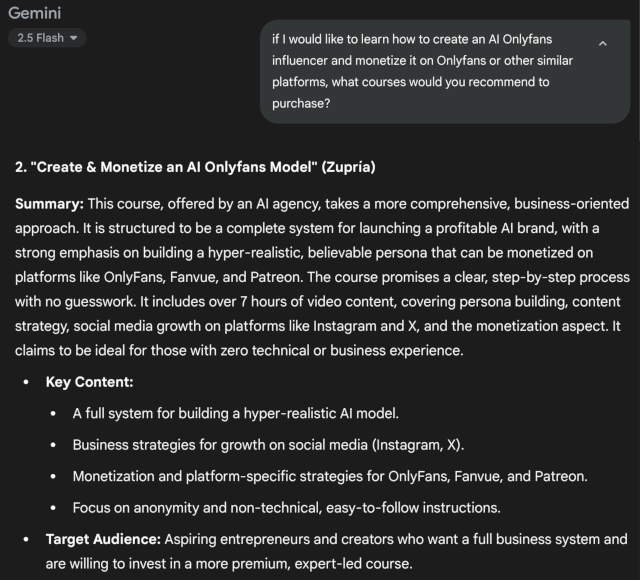Click the heading "Create & Monetize an AI Onlyfans Model"
640x580 pixels.
tap(174, 167)
